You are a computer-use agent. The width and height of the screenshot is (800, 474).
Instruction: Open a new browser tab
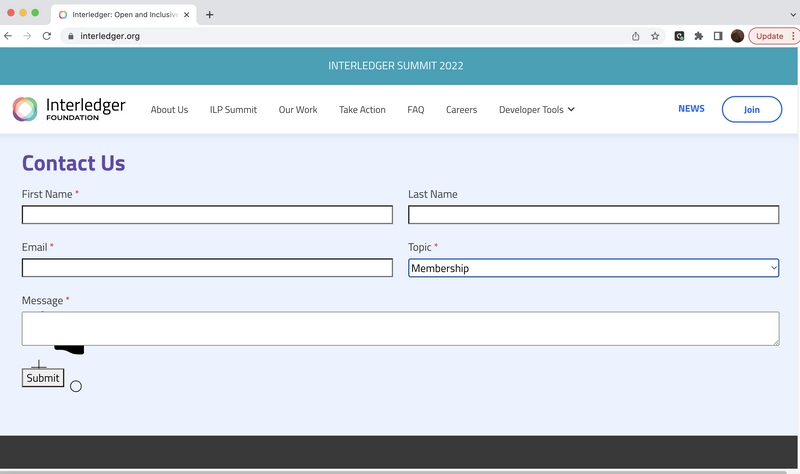tap(209, 14)
